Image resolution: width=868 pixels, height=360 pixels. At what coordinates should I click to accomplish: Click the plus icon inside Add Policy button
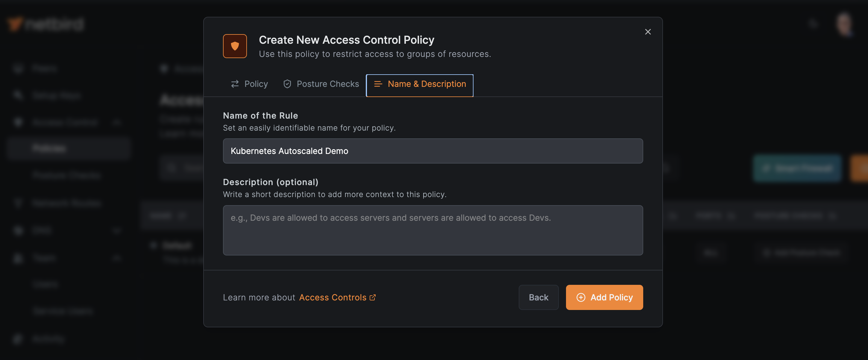click(581, 297)
